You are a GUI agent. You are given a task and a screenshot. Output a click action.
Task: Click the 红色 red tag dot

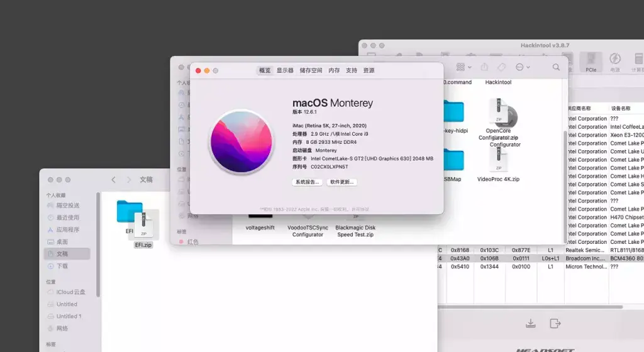point(181,241)
